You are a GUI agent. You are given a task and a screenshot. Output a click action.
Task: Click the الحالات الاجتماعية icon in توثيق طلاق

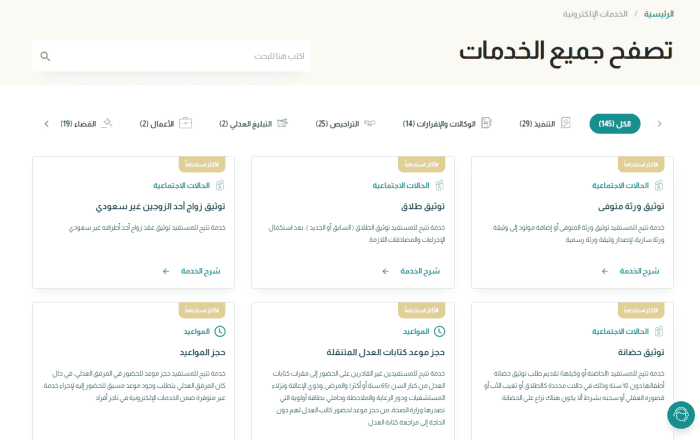click(439, 185)
